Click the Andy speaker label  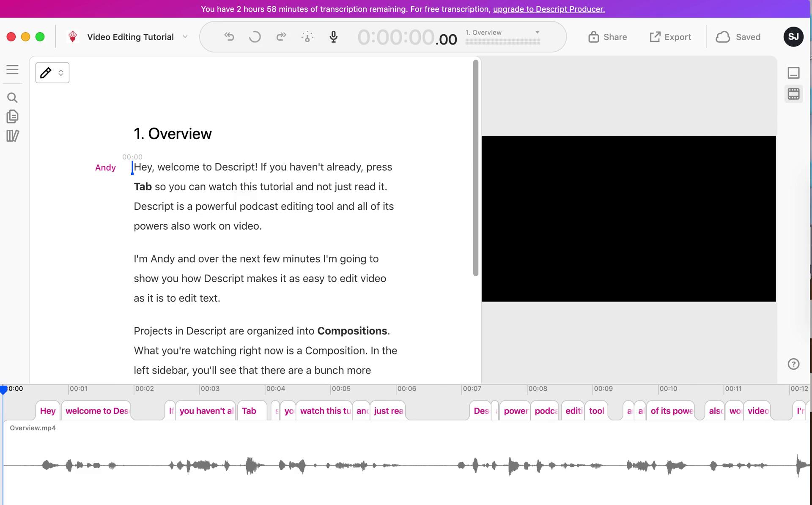pos(105,167)
